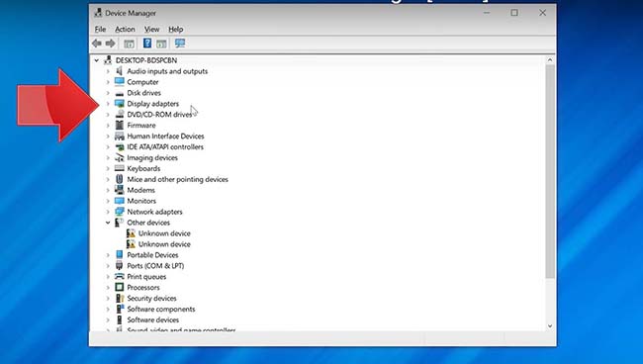Select the Ports (COM & LPT) label
This screenshot has height=364, width=643.
pyautogui.click(x=155, y=265)
